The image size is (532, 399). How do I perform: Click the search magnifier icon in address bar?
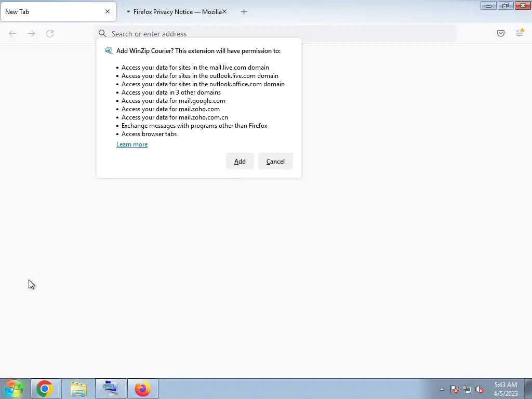click(102, 33)
